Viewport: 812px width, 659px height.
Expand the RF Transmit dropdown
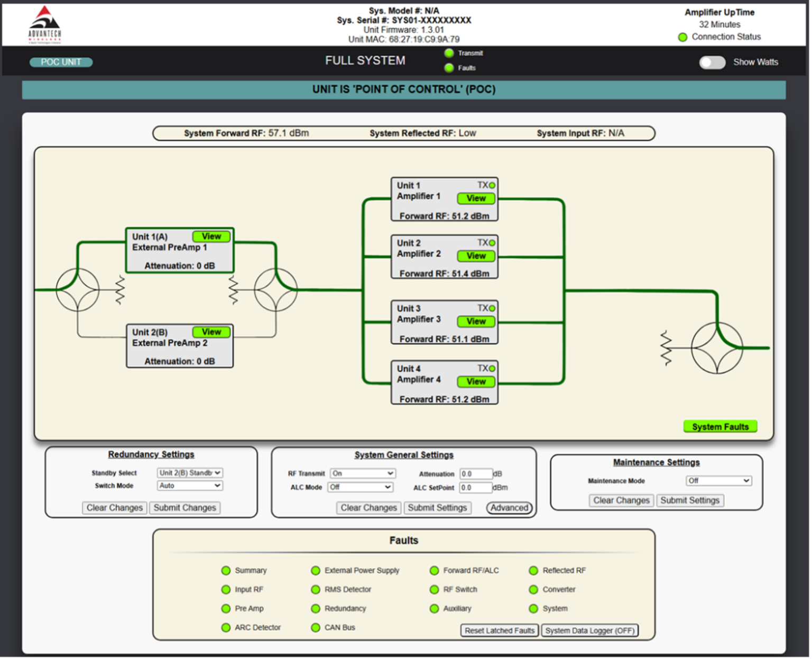point(363,473)
